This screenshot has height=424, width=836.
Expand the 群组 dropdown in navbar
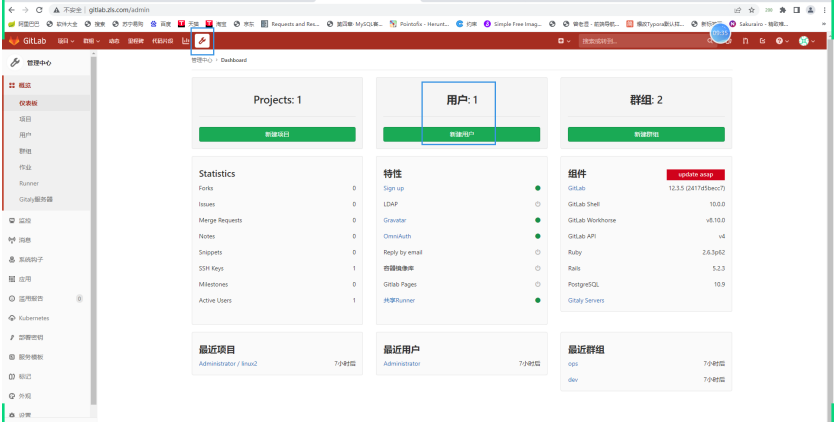click(x=91, y=41)
